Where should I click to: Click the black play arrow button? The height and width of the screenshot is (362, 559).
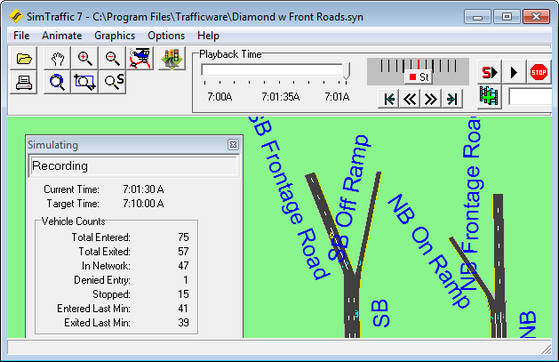point(514,72)
